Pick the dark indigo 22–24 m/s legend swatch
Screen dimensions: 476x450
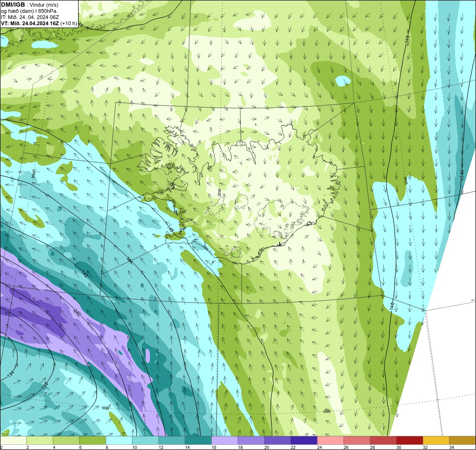point(304,440)
